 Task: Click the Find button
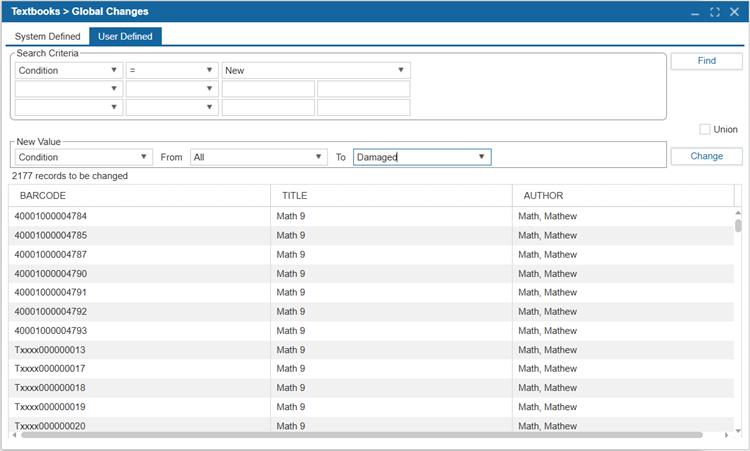pos(706,61)
